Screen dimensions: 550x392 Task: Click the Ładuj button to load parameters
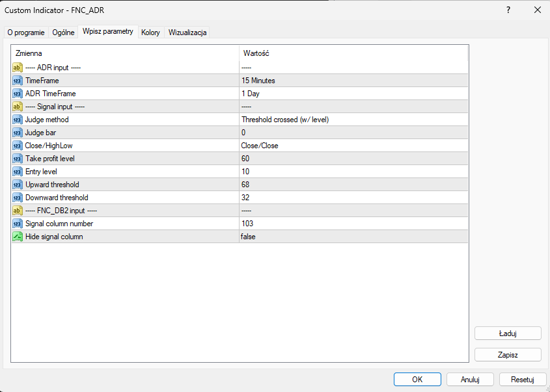click(508, 333)
